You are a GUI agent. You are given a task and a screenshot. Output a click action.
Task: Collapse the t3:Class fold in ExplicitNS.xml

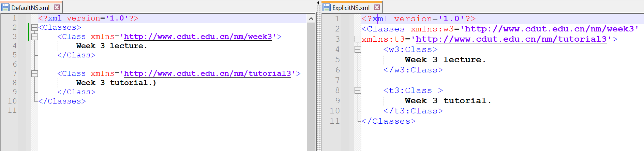(358, 91)
